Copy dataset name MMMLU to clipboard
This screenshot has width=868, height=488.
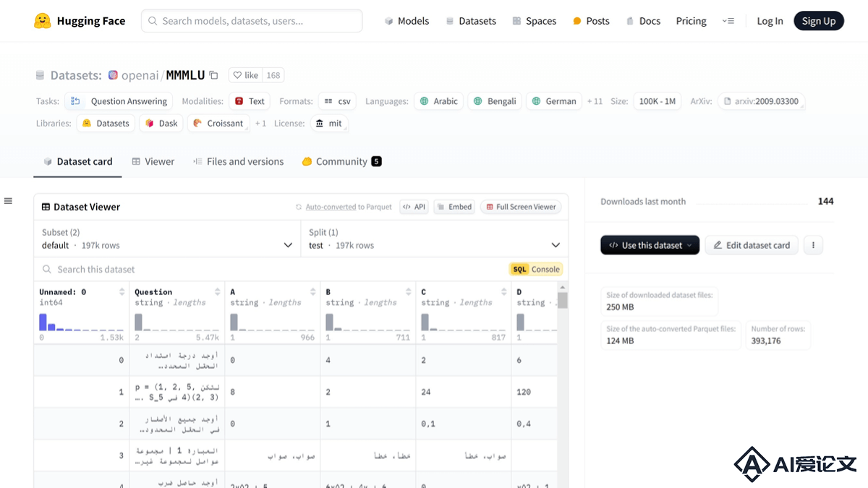click(x=213, y=75)
